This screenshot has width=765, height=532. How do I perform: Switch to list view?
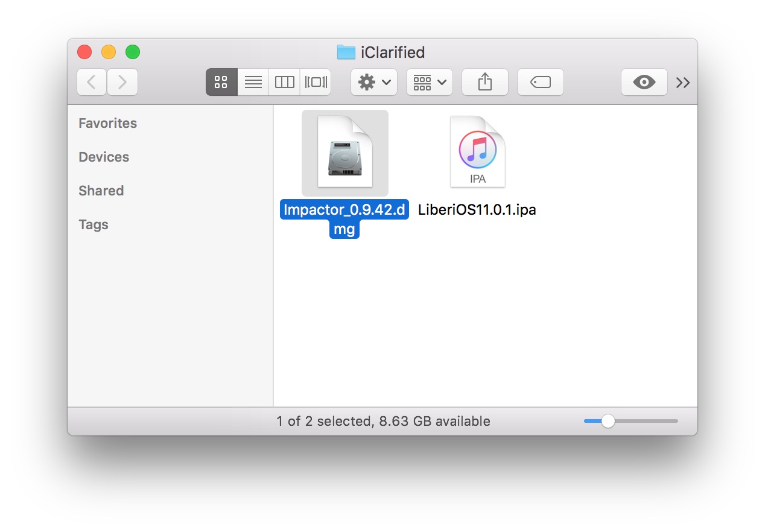click(x=253, y=82)
